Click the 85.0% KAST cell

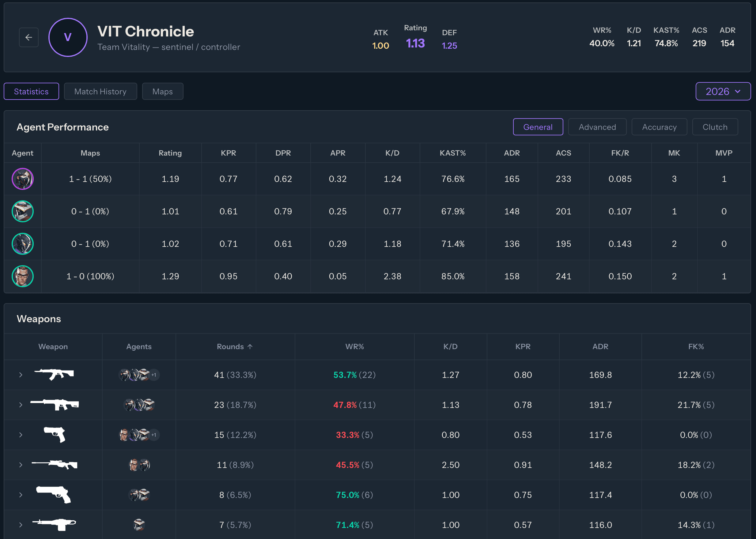(452, 276)
